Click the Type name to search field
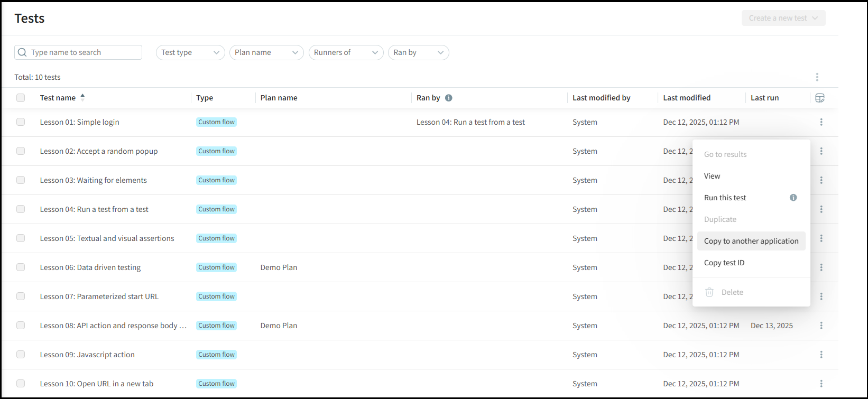 [82, 52]
